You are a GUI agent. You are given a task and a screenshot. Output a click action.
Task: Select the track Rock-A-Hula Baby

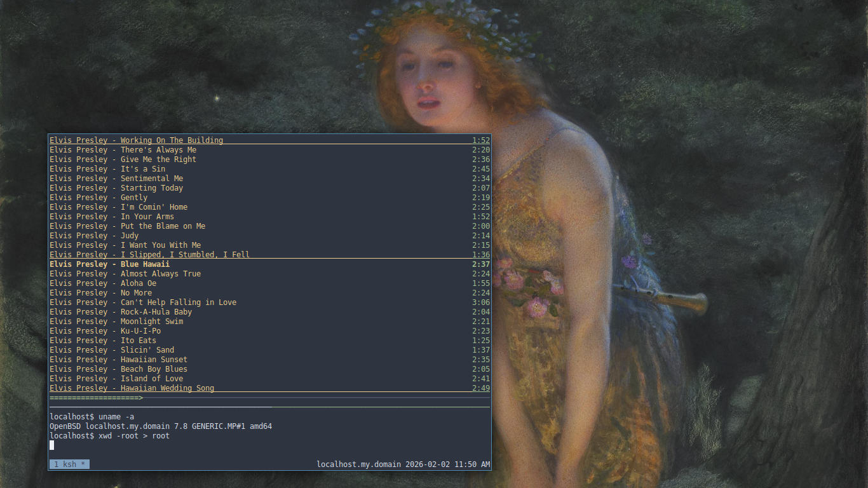point(120,312)
